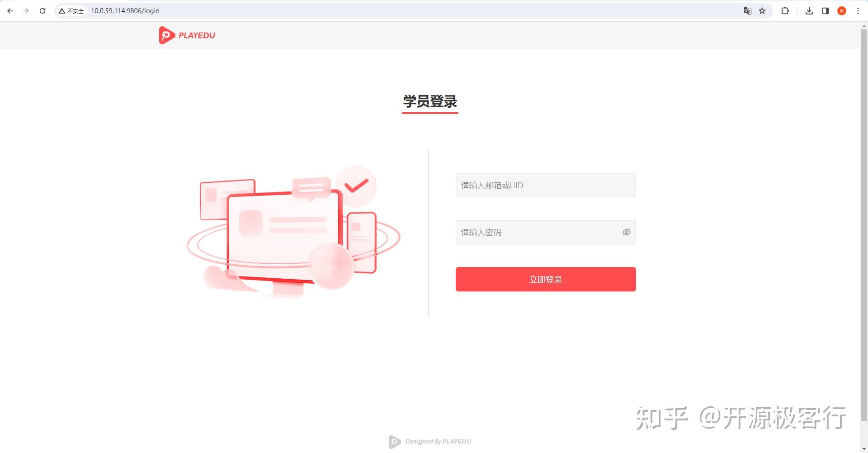This screenshot has width=868, height=453.
Task: Click the scrollbar arrow at bottom right
Action: [864, 448]
